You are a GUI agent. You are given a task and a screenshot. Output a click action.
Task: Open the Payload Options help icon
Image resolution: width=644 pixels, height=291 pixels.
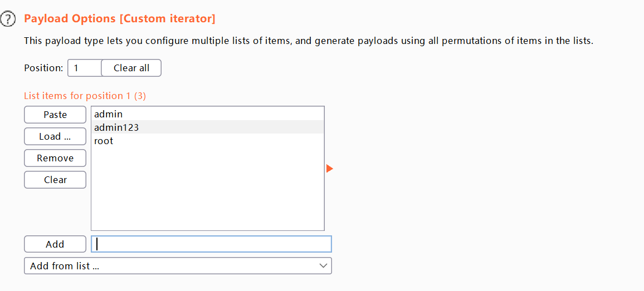point(8,19)
